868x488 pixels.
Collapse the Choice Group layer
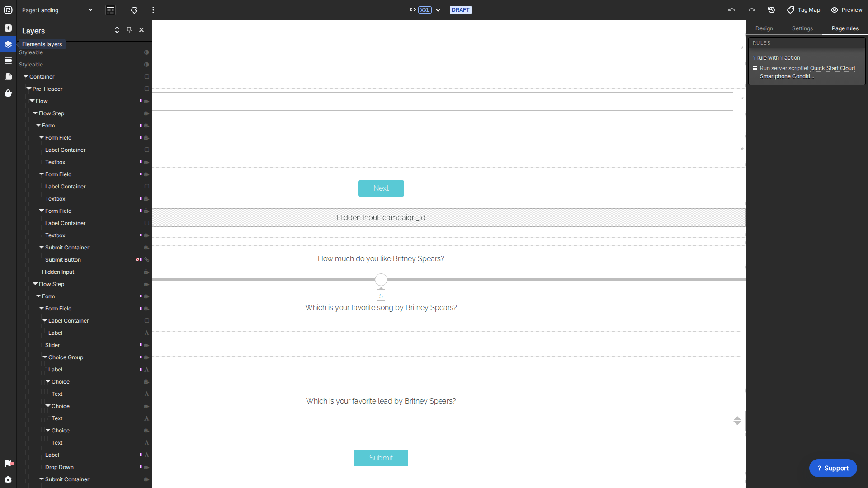click(x=45, y=357)
